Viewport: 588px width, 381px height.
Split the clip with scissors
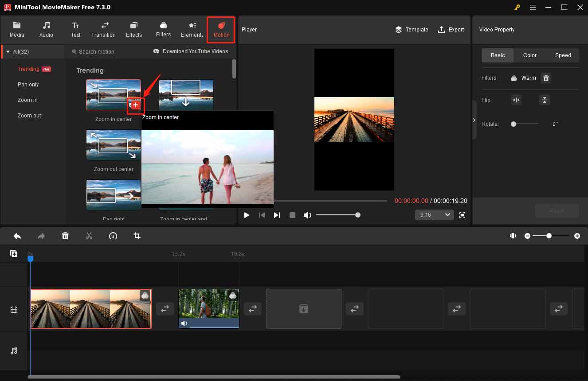(89, 236)
